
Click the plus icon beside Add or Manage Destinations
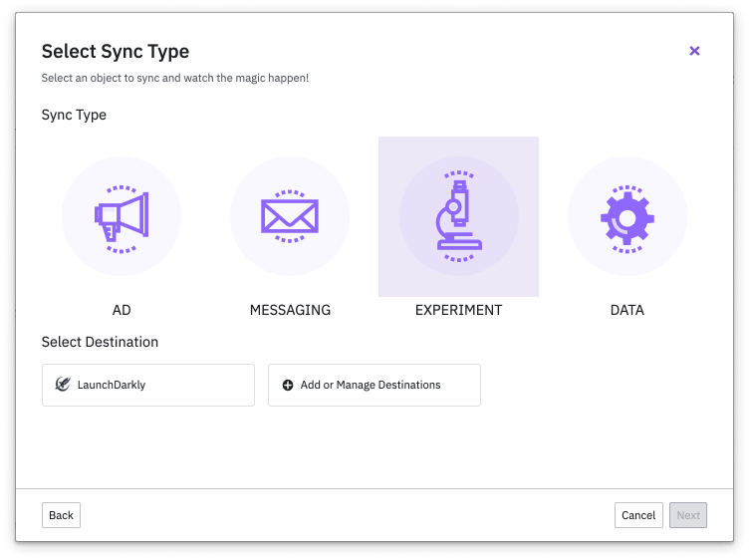288,385
